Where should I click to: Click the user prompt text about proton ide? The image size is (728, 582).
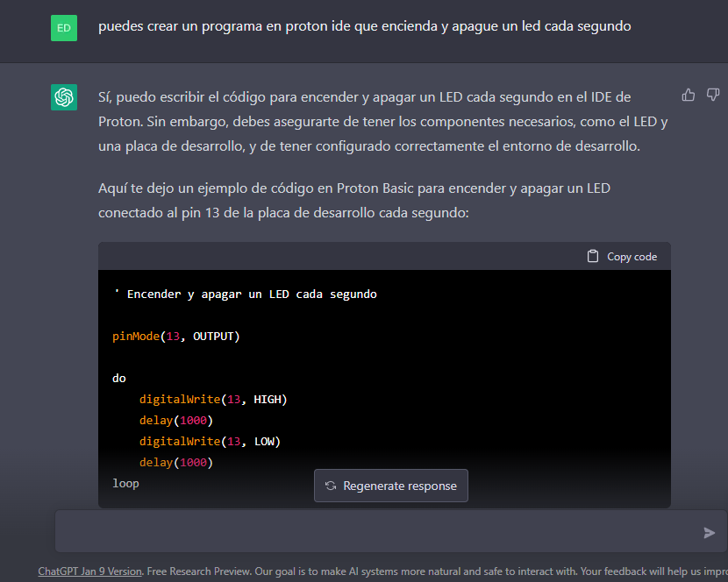pyautogui.click(x=365, y=26)
